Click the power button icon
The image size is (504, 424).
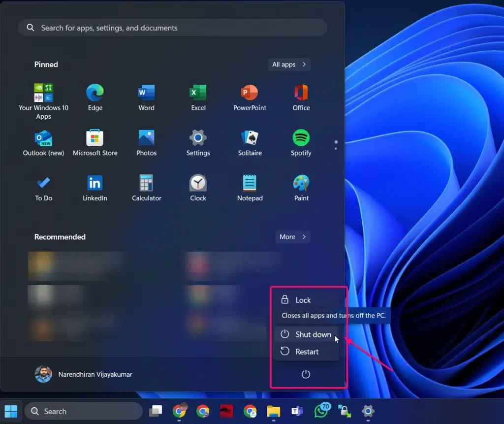pos(306,374)
